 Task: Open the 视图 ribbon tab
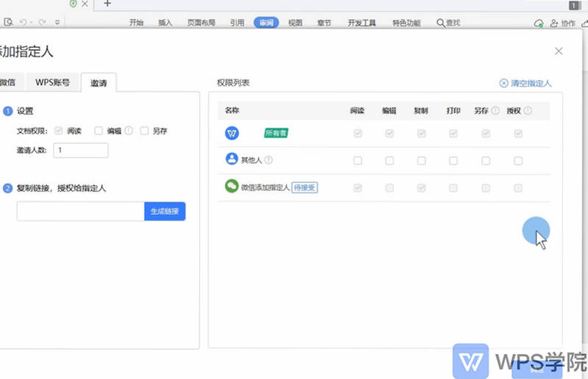(x=295, y=23)
